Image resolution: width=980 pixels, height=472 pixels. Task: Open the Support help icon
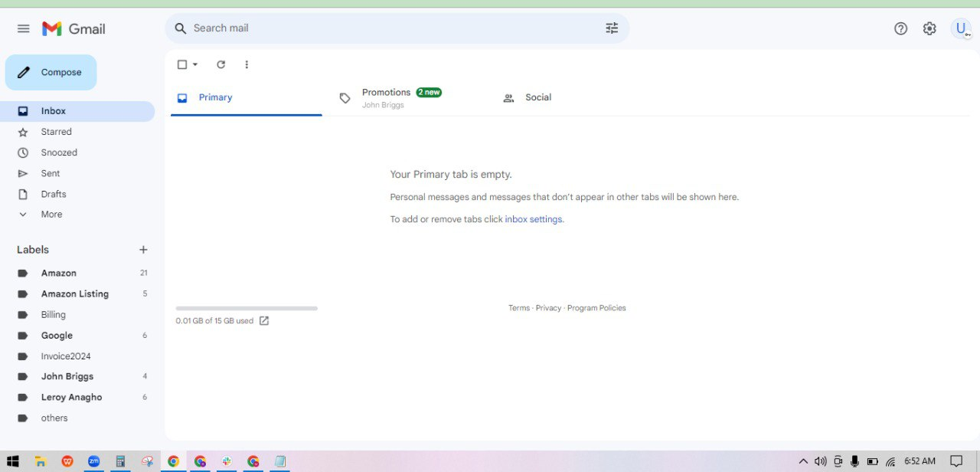[x=900, y=28]
